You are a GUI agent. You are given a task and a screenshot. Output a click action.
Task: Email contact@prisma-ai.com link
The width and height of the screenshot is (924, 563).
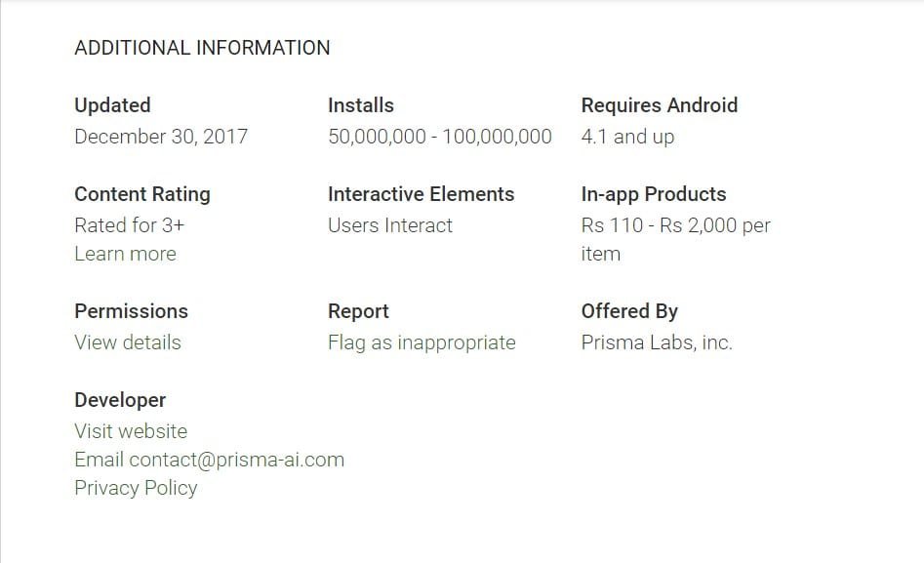point(209,460)
